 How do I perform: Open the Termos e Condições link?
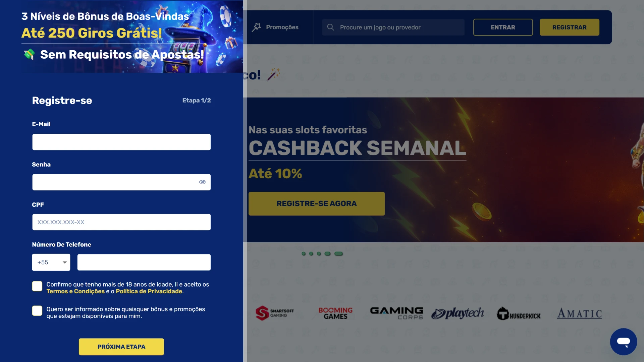(75, 291)
